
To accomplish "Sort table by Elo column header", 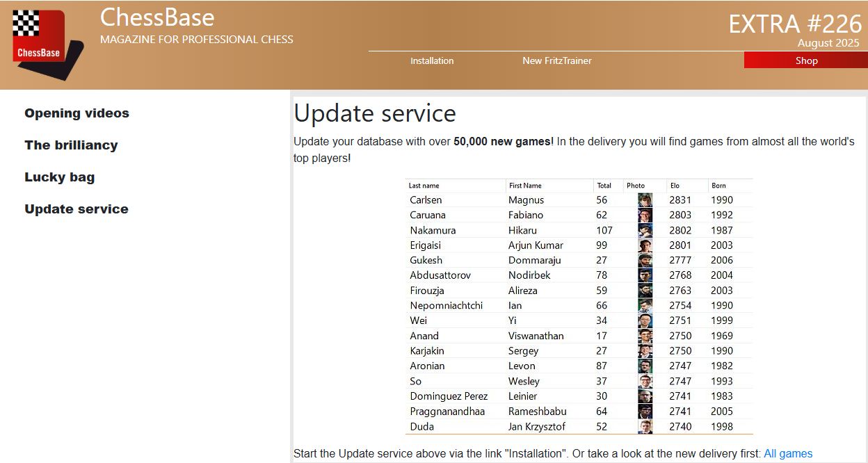I will (675, 186).
